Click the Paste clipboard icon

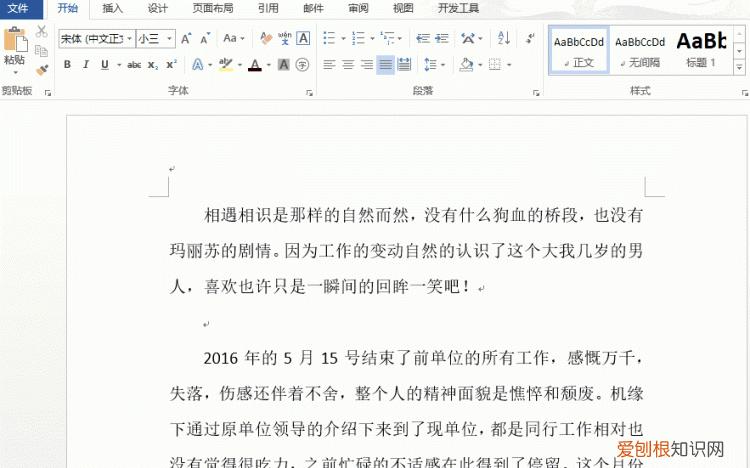14,40
